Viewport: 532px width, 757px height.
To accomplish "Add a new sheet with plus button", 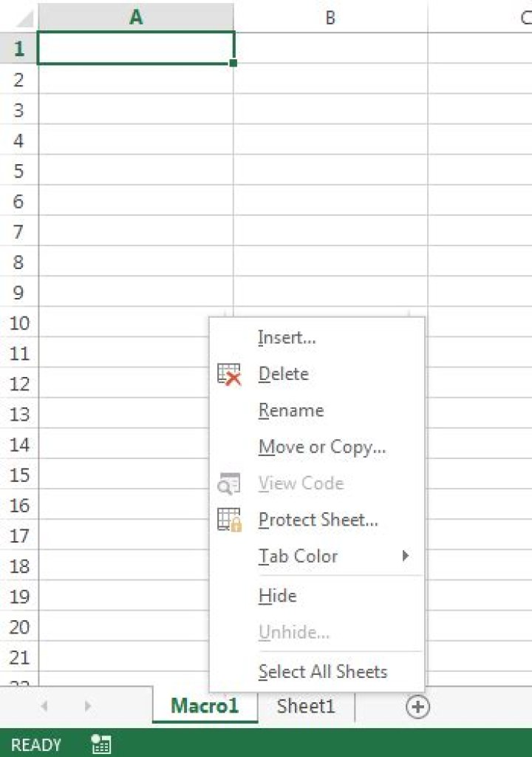I will pyautogui.click(x=417, y=707).
